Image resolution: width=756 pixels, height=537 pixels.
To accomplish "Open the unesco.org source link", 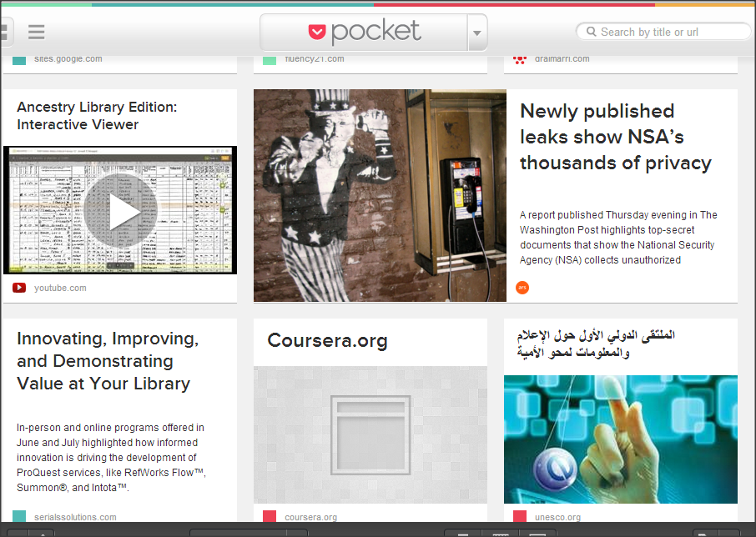I will click(558, 517).
